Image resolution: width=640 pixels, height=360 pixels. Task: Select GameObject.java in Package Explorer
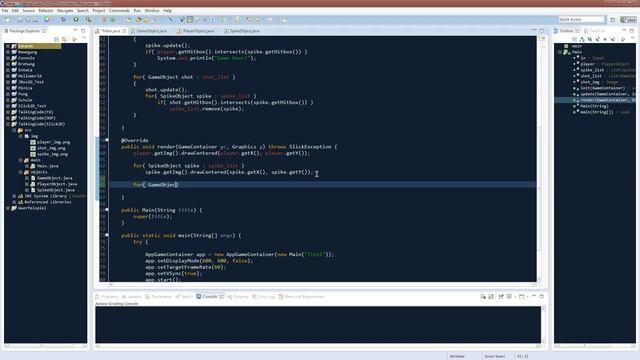point(51,178)
